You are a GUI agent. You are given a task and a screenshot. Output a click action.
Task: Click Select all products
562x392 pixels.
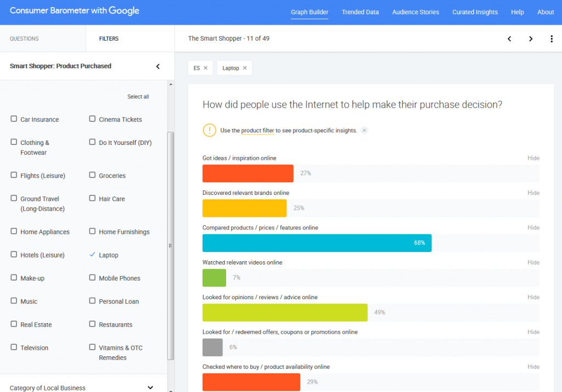pyautogui.click(x=138, y=97)
